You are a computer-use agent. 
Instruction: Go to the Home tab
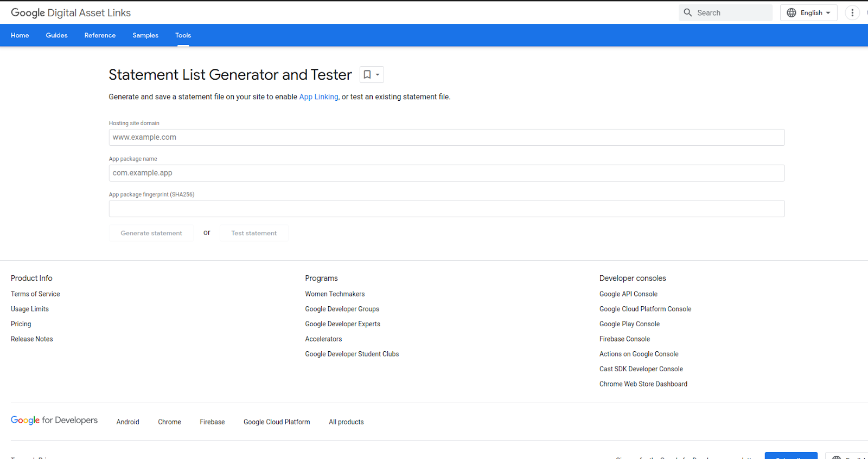(x=20, y=35)
